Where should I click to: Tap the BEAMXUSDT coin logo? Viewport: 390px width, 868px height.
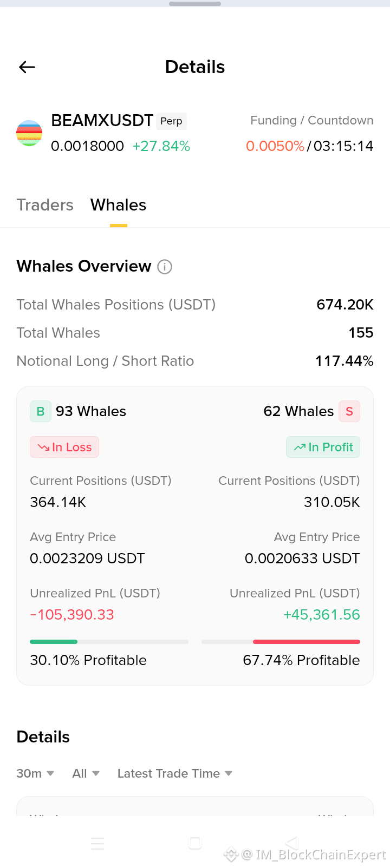click(x=29, y=133)
